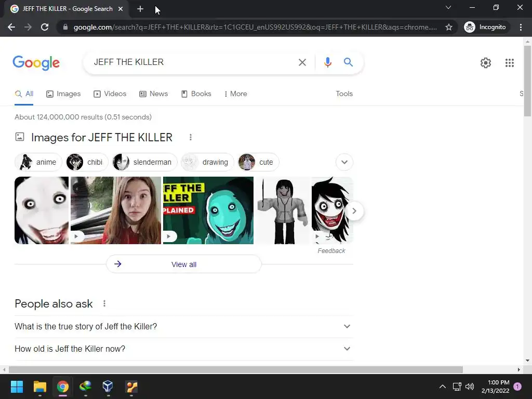This screenshot has height=399, width=532.
Task: Click the vertical scrollbar thumb
Action: (x=527, y=81)
